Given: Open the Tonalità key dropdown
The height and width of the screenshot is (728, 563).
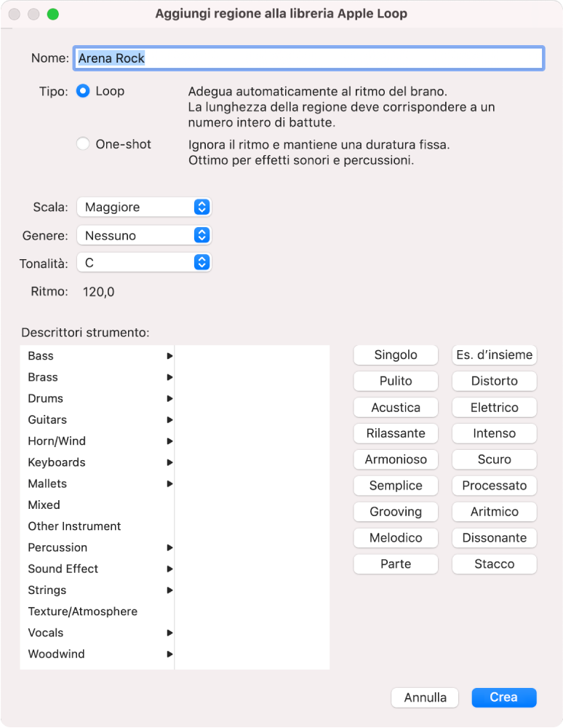Looking at the screenshot, I should point(143,263).
